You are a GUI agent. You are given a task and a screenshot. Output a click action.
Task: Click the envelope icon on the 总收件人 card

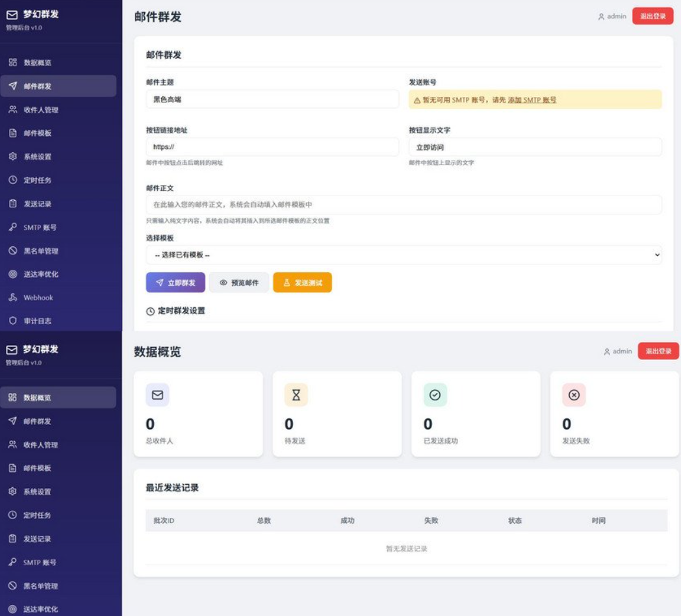[x=157, y=394]
